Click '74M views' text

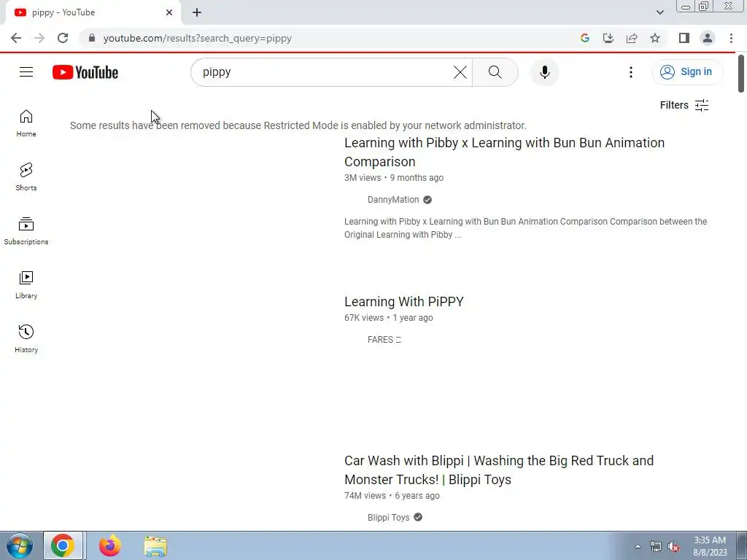[365, 496]
